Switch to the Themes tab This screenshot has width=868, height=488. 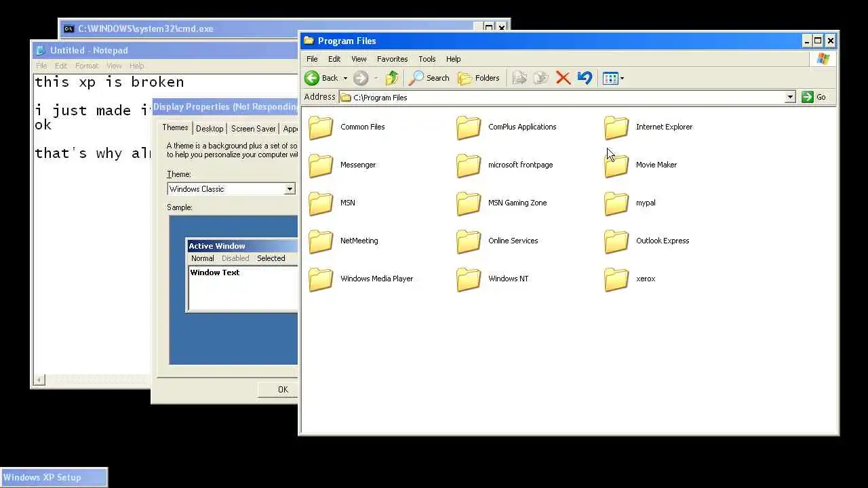tap(175, 127)
